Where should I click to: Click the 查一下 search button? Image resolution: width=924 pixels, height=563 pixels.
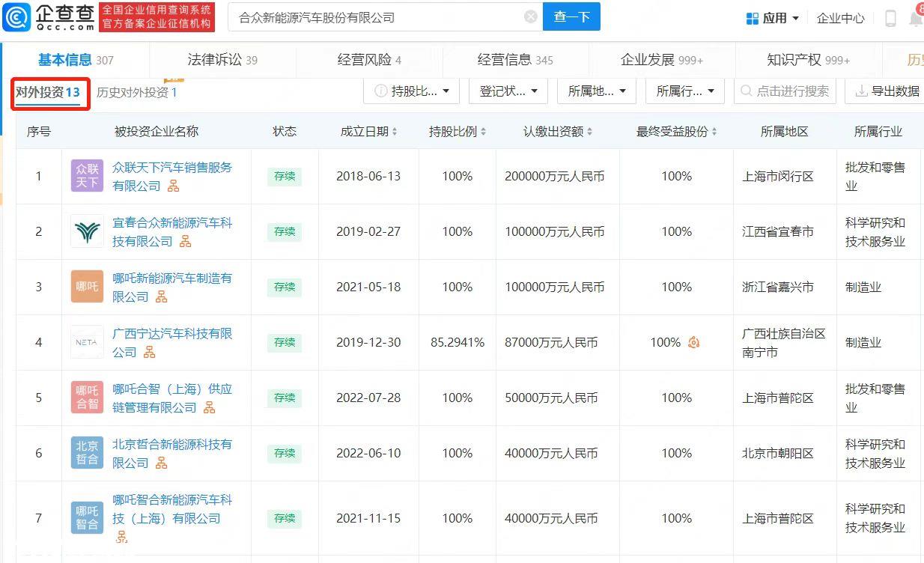(572, 16)
